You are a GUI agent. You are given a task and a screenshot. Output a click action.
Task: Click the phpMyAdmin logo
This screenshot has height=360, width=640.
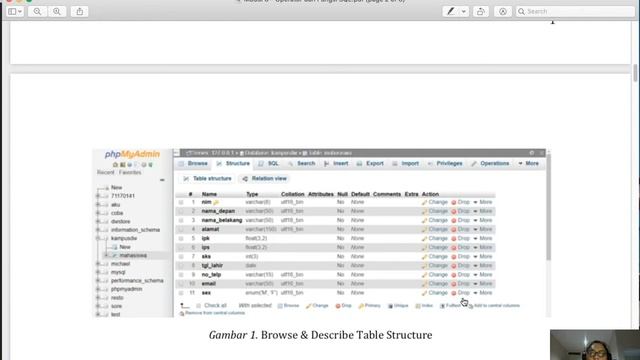click(x=132, y=154)
